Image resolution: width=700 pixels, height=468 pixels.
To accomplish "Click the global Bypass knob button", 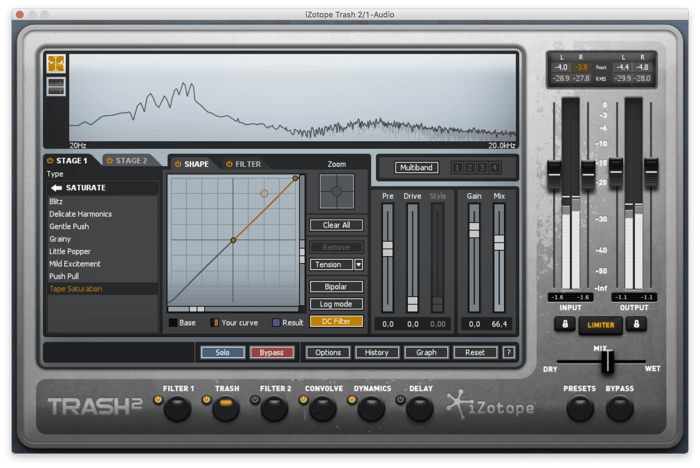I will (620, 409).
